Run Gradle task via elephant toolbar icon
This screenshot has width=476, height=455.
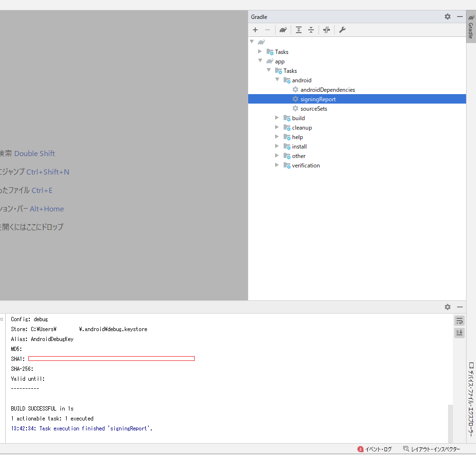tap(283, 30)
